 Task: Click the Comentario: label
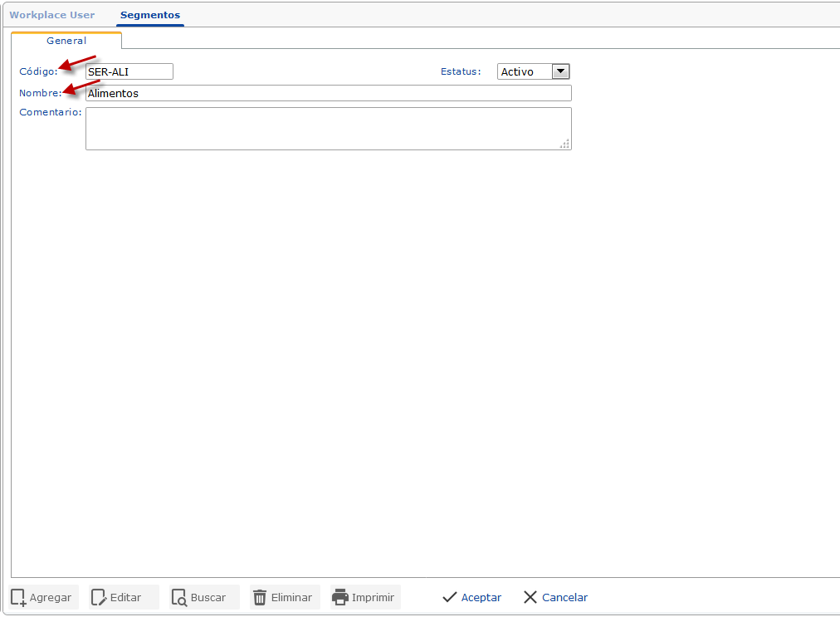click(51, 112)
